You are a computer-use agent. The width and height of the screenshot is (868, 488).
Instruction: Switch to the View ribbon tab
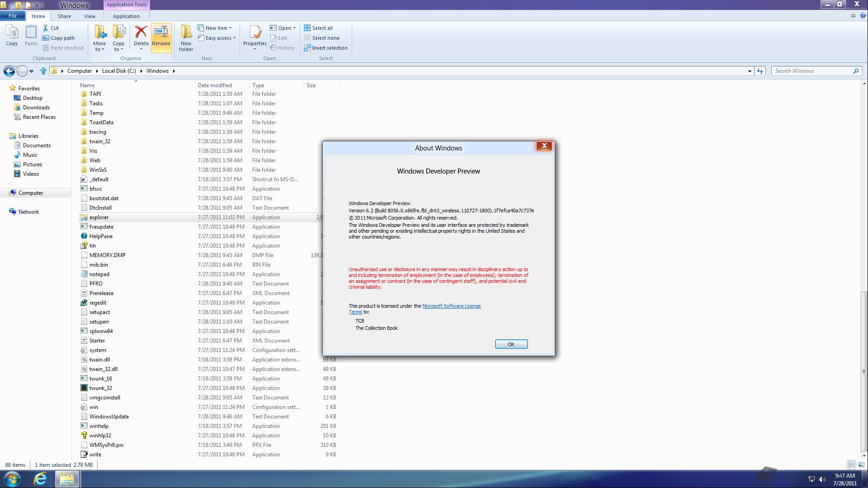pos(90,16)
